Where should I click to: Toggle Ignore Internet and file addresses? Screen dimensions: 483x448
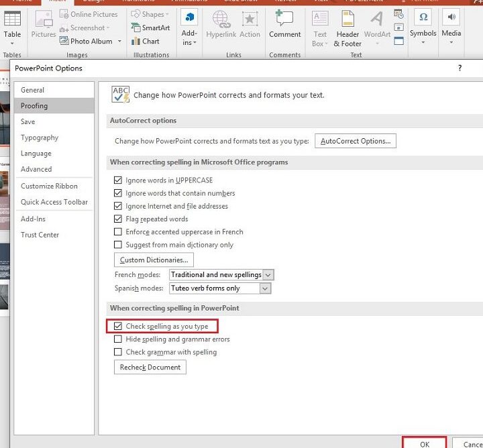point(117,206)
